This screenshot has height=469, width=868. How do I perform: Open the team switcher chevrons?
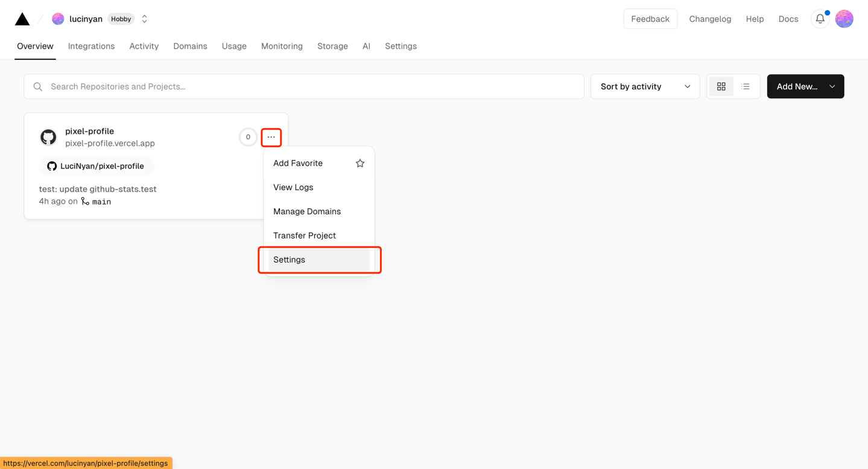pyautogui.click(x=145, y=19)
